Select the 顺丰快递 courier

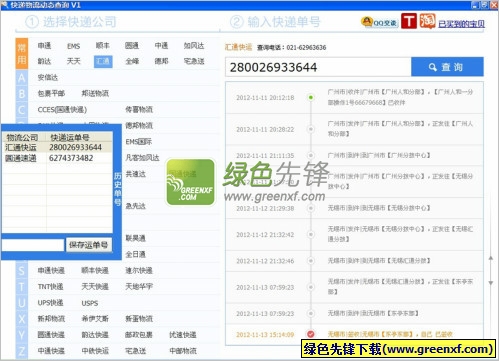(95, 270)
